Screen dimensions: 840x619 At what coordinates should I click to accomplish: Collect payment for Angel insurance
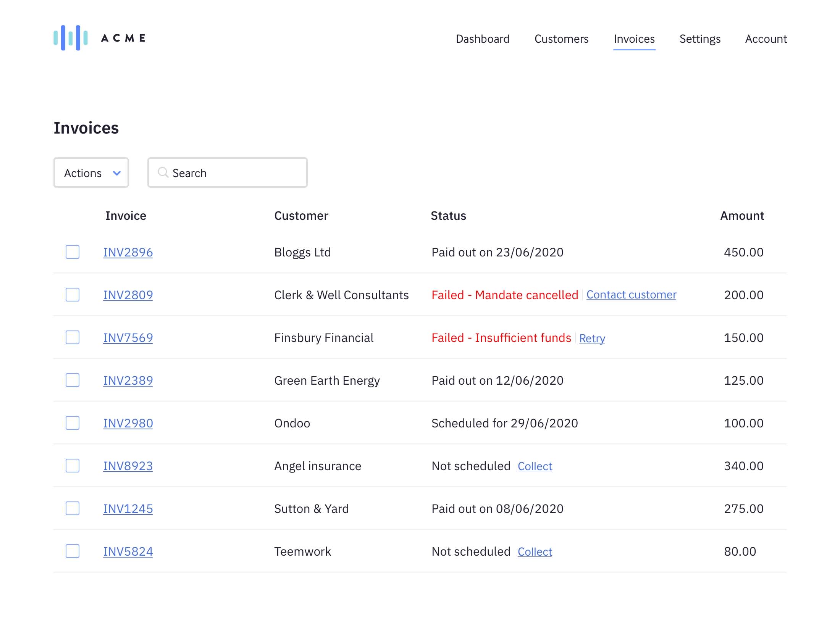(535, 466)
